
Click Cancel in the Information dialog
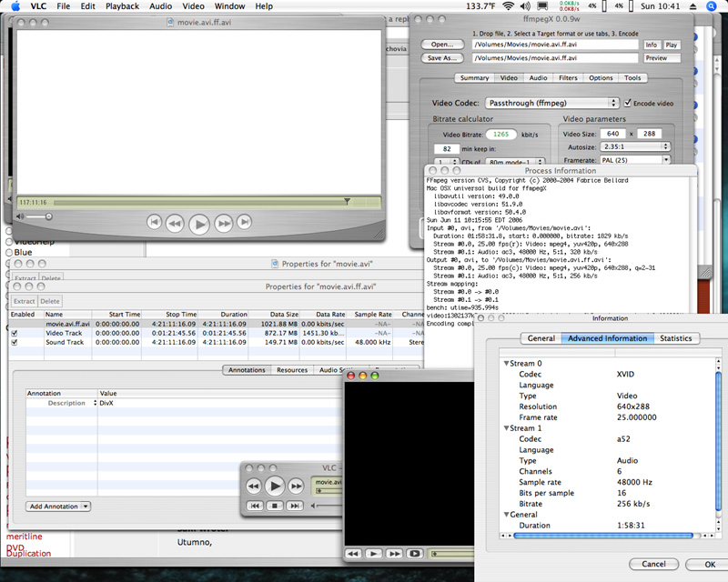653,564
